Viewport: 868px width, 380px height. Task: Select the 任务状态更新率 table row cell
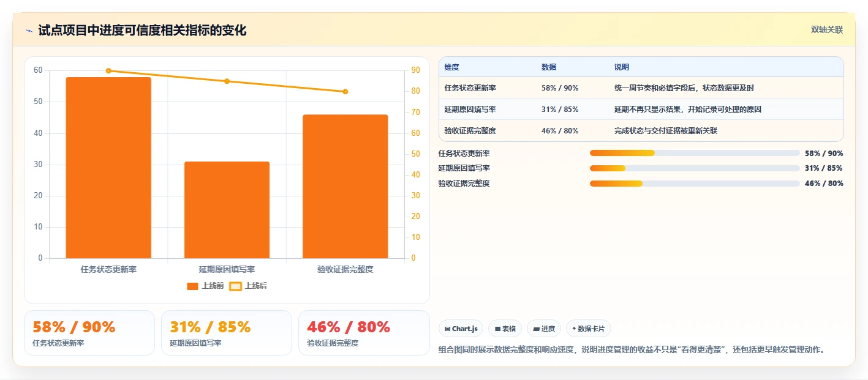pyautogui.click(x=470, y=88)
